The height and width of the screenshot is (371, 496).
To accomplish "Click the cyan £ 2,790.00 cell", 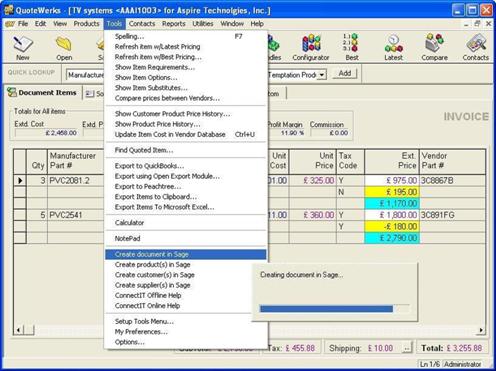I will coord(392,238).
